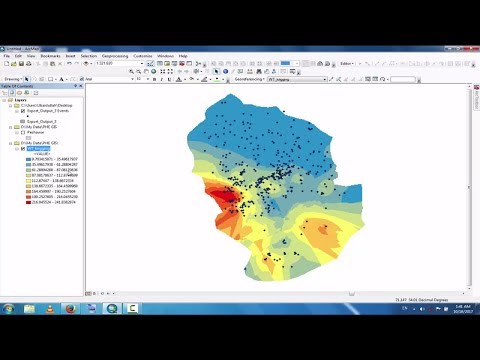This screenshot has width=480, height=360.
Task: Click the Add Data icon
Action: tap(86, 63)
